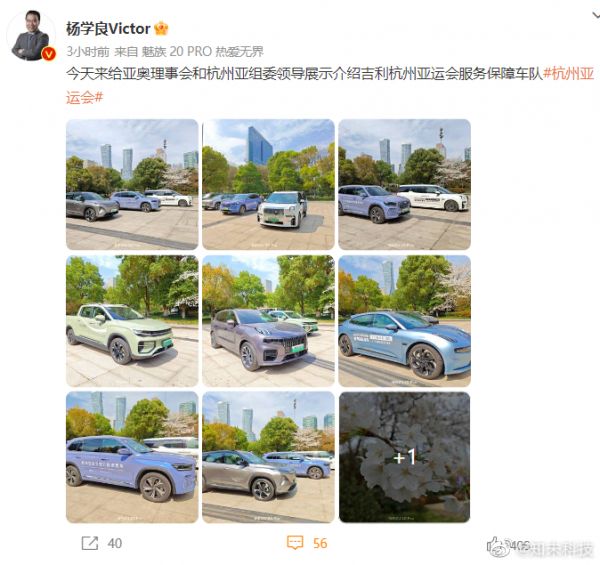The height and width of the screenshot is (565, 600).
Task: Open the user avatar photo
Action: coord(31,36)
